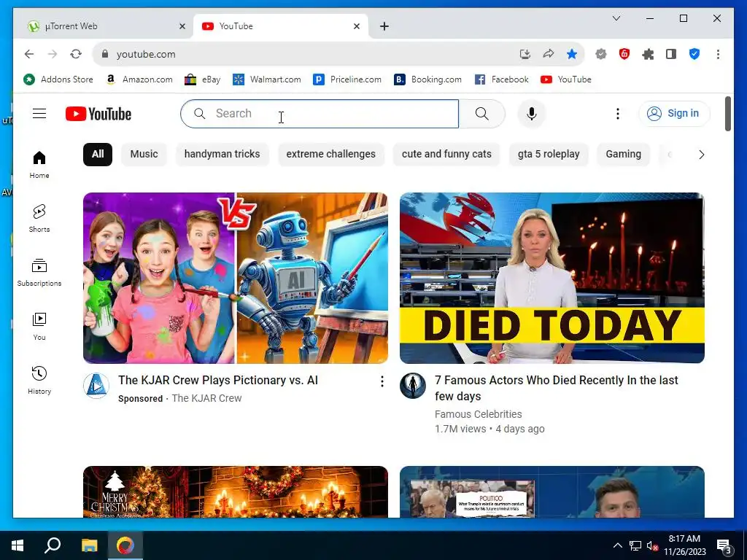Click the magnifier search button beside search box
The width and height of the screenshot is (747, 560).
(481, 113)
